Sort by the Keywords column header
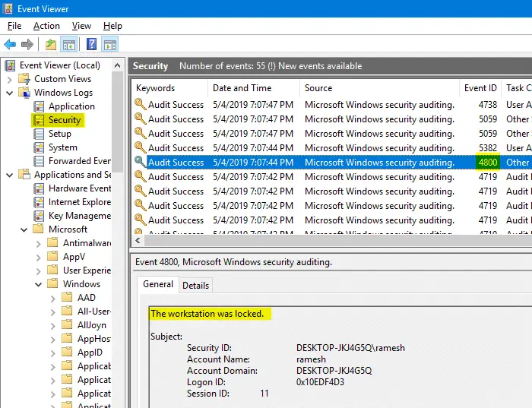Image resolution: width=532 pixels, height=408 pixels. click(x=169, y=88)
